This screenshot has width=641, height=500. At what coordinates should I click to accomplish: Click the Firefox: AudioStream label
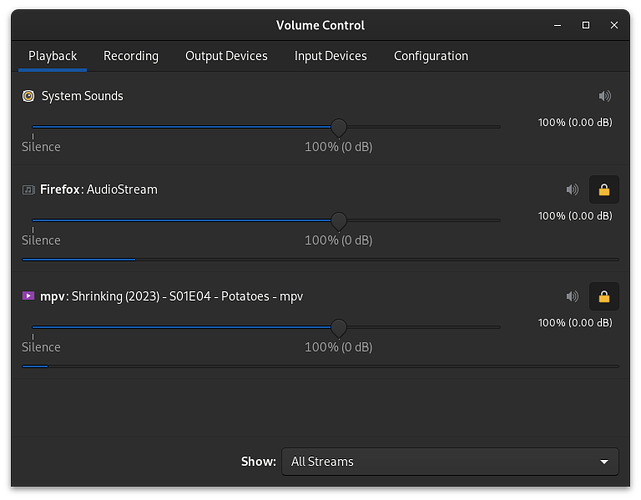coord(99,190)
